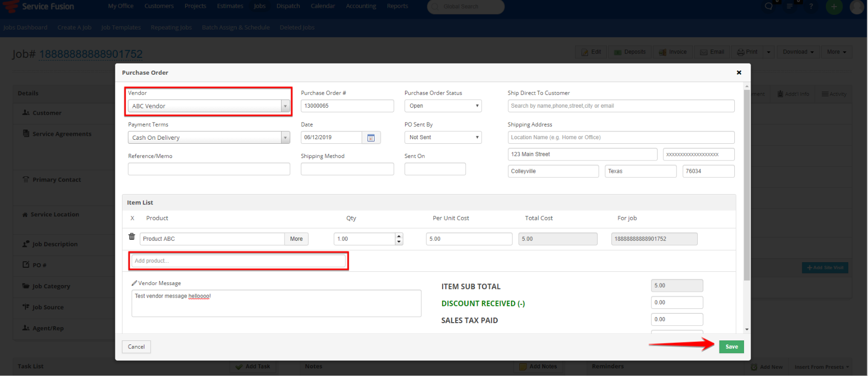
Task: Click the green plus icon in top bar
Action: coord(833,7)
